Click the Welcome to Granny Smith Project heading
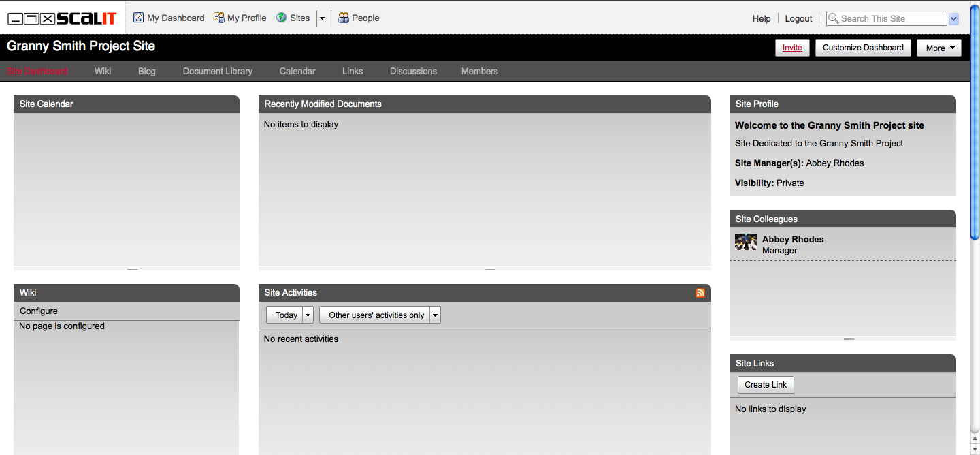 (830, 125)
